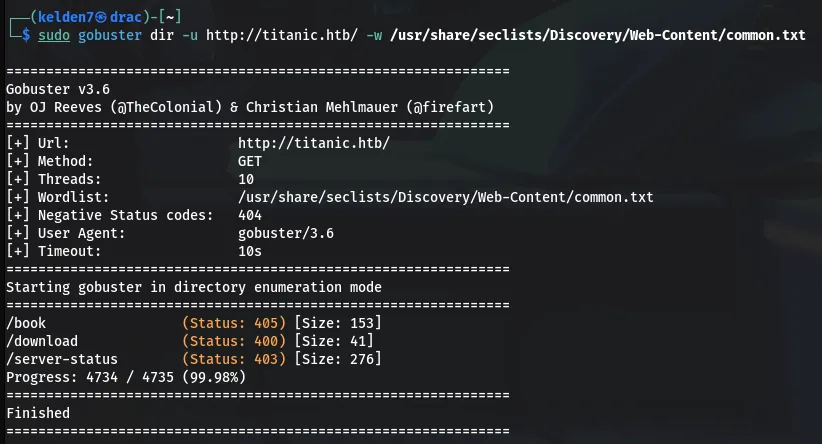Click the Method value 'GET'
Viewport: 822px width, 444px height.
point(250,161)
